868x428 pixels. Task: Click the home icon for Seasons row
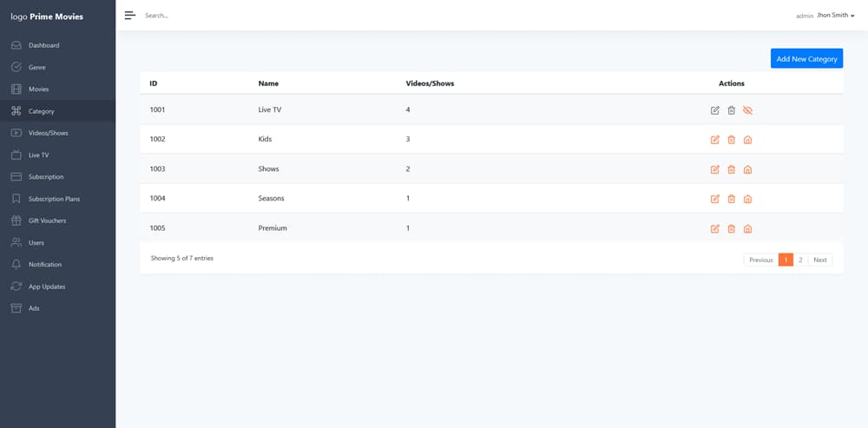747,199
